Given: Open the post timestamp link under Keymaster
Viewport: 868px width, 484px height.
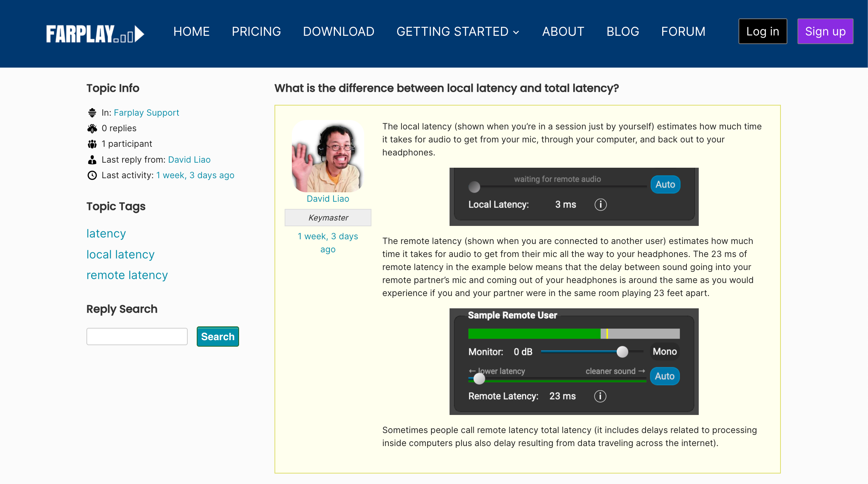Looking at the screenshot, I should pos(328,243).
